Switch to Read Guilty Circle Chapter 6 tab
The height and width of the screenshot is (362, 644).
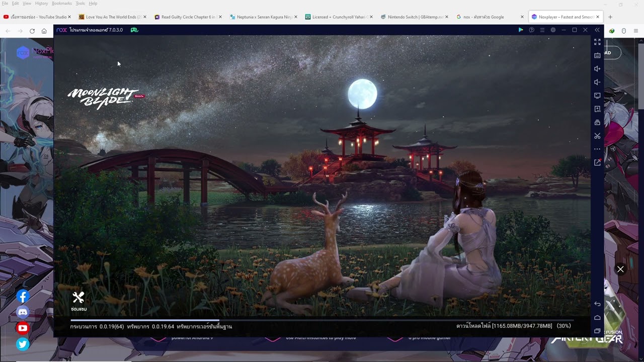tap(188, 17)
